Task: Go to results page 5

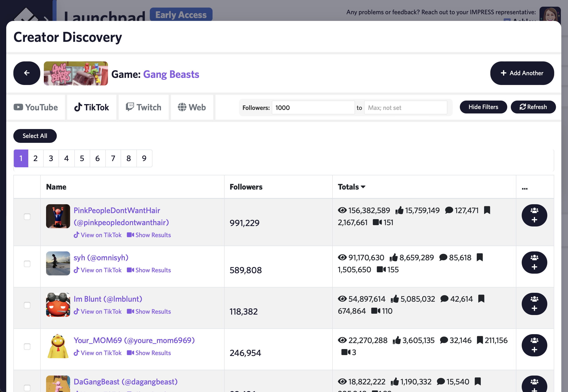Action: 82,158
